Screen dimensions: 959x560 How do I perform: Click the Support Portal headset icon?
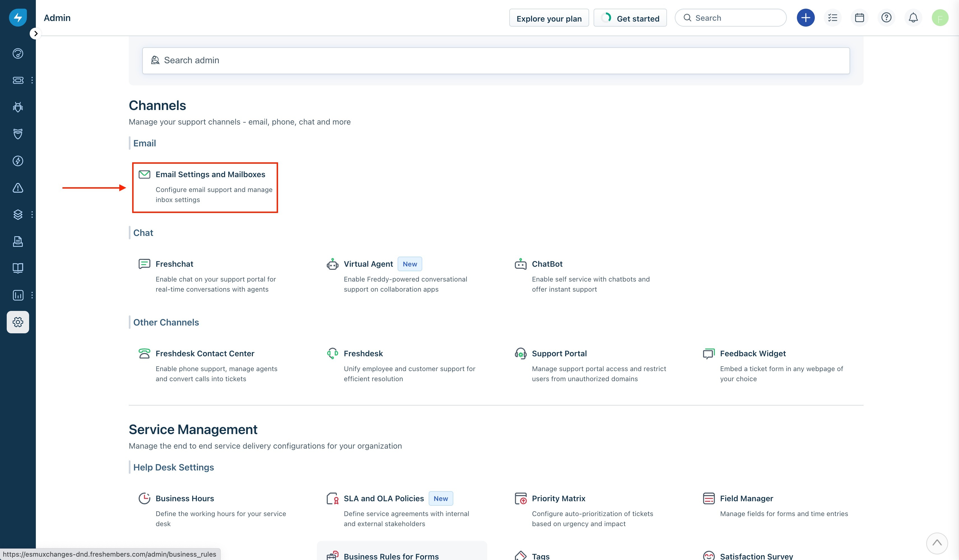pyautogui.click(x=520, y=354)
